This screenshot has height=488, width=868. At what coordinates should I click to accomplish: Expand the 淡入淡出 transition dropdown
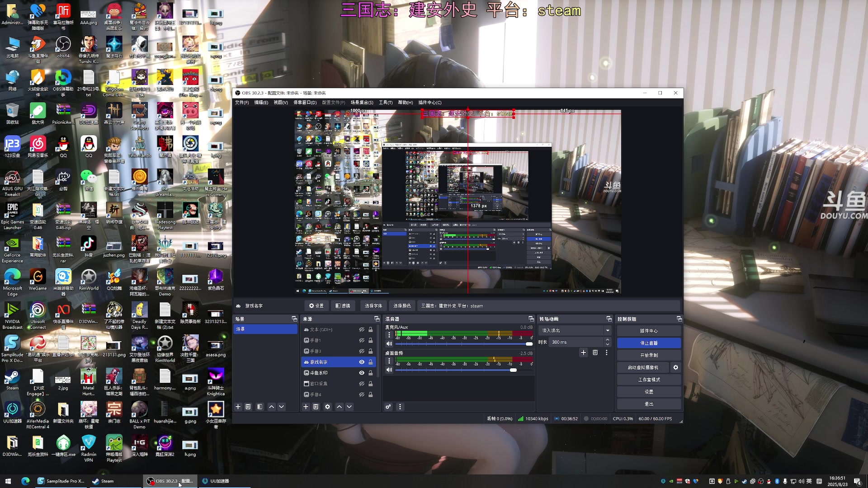point(608,330)
